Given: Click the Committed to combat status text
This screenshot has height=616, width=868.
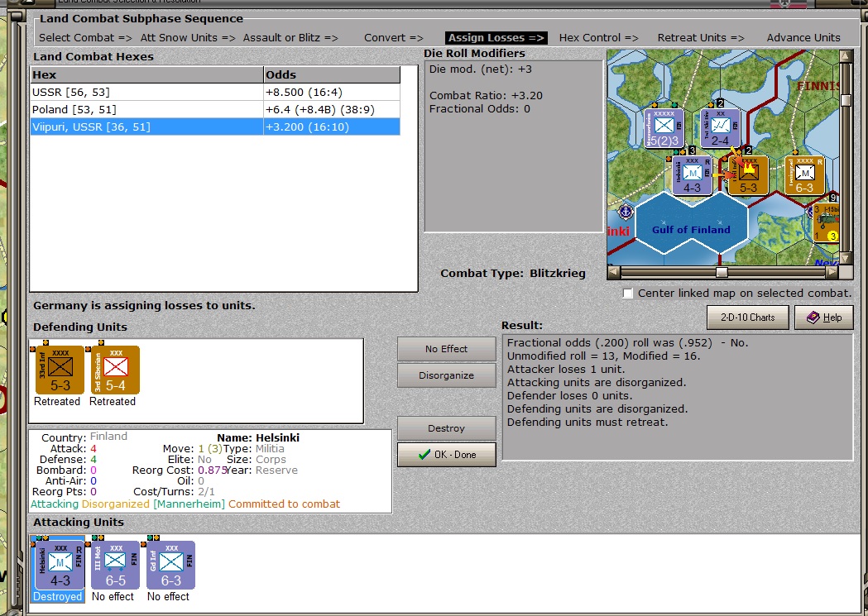Looking at the screenshot, I should [284, 504].
